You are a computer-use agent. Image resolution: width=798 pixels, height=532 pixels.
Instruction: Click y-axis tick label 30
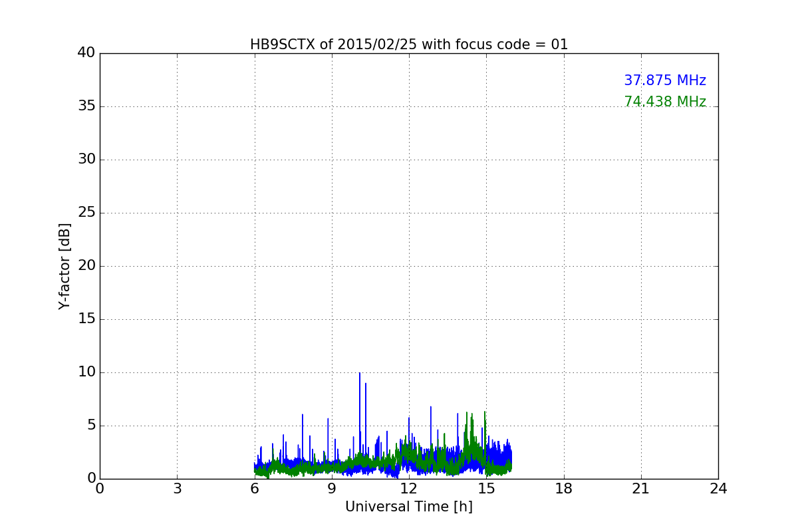[86, 160]
